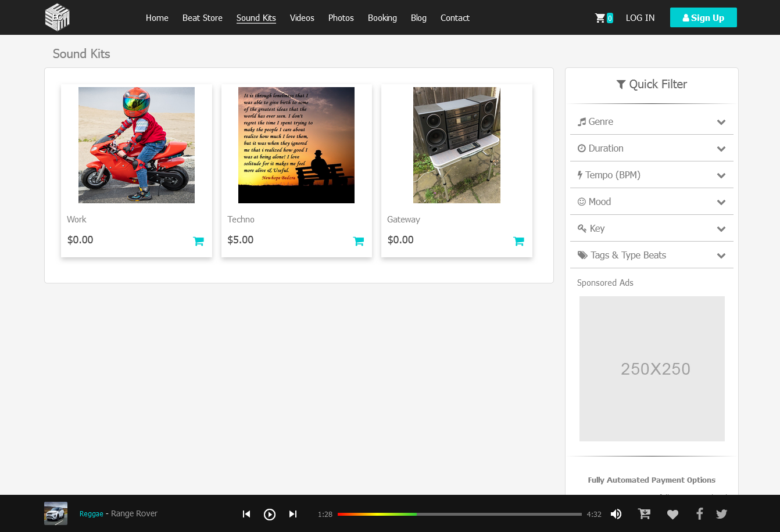Add Work sound kit to cart
780x532 pixels.
(198, 241)
